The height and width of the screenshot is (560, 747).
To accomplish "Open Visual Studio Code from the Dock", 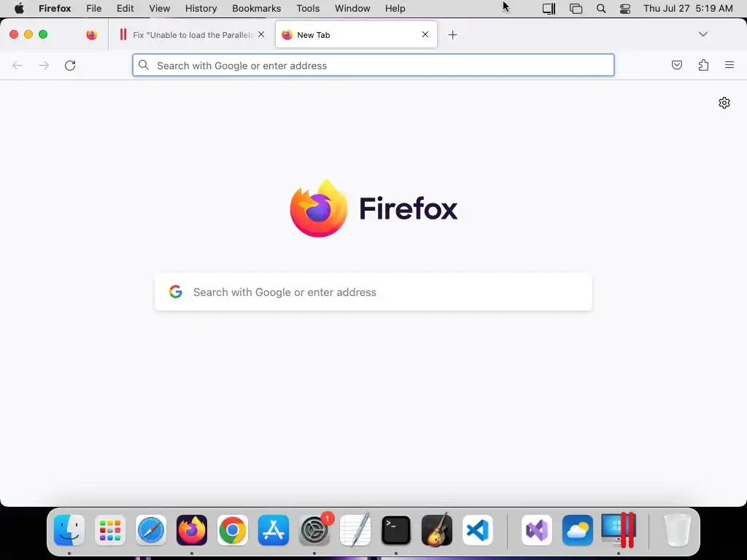I will [x=477, y=530].
